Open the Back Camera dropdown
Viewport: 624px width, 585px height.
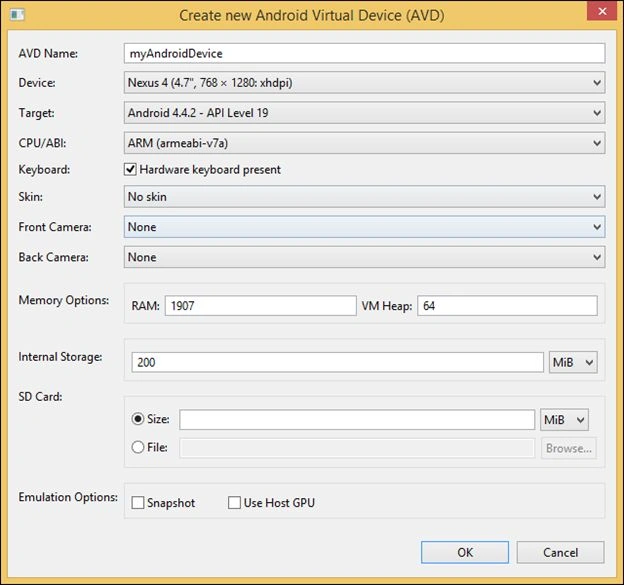[x=364, y=257]
